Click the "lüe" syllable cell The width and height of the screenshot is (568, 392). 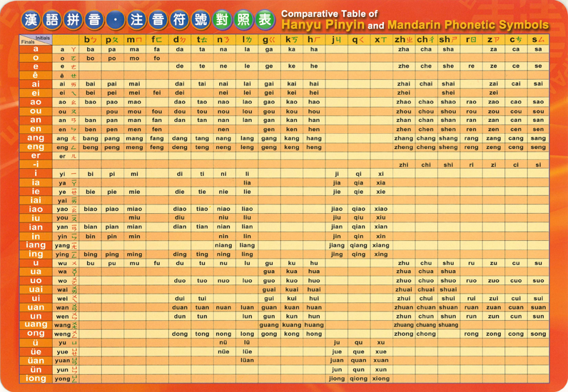tap(247, 351)
